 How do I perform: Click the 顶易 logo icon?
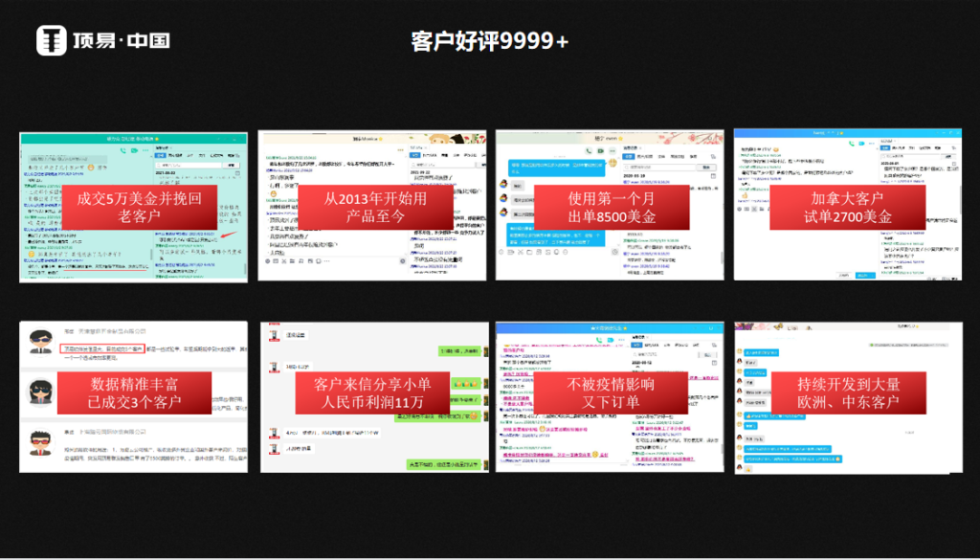[x=51, y=40]
